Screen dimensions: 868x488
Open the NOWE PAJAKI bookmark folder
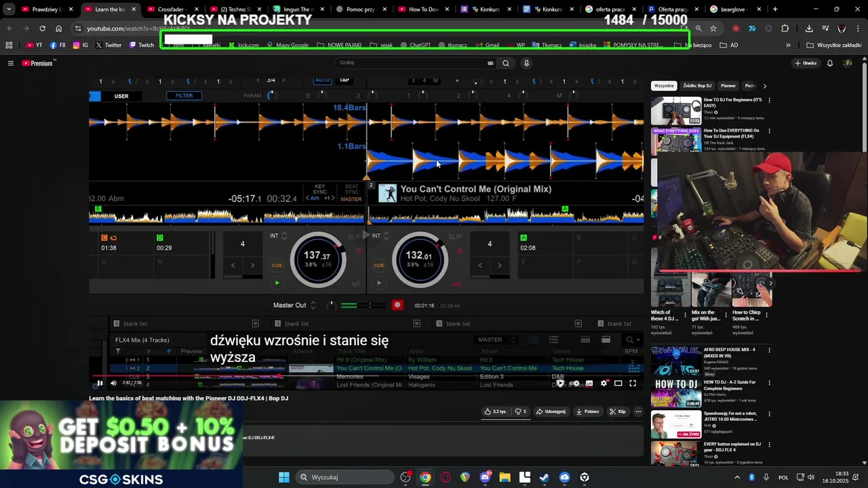click(339, 45)
